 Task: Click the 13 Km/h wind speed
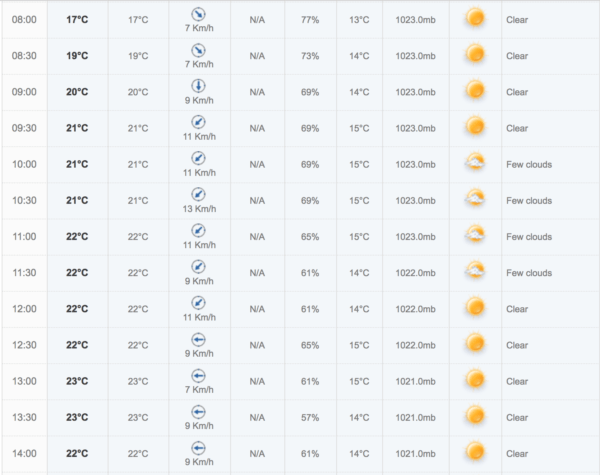(199, 209)
